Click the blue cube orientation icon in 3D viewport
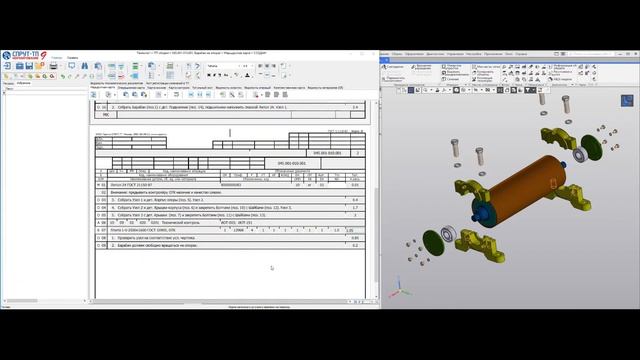The image size is (640, 360). coord(627,100)
